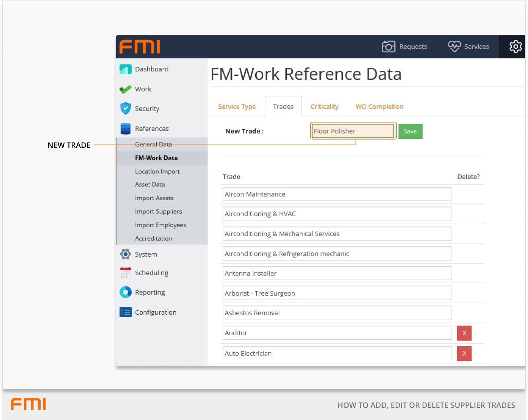This screenshot has width=528, height=420.
Task: Delete the Auditor trade with X button
Action: [x=464, y=333]
